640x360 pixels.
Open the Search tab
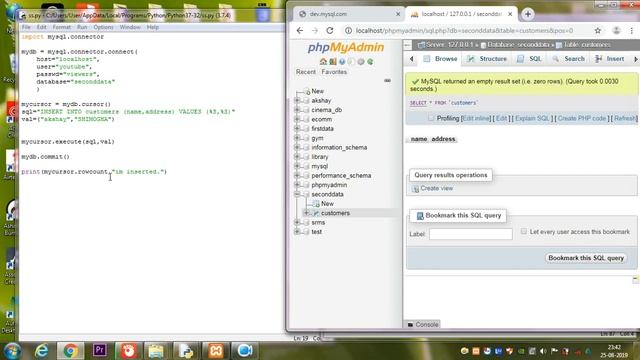[569, 59]
